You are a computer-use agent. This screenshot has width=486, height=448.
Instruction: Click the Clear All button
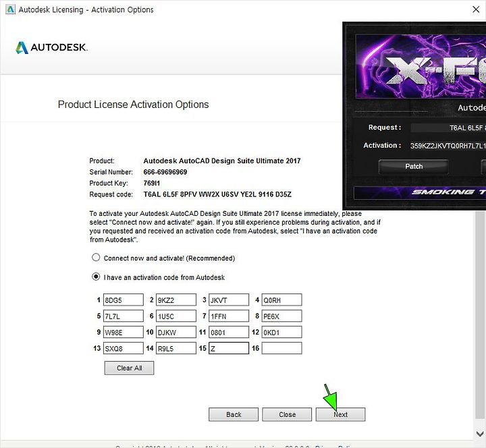click(129, 368)
